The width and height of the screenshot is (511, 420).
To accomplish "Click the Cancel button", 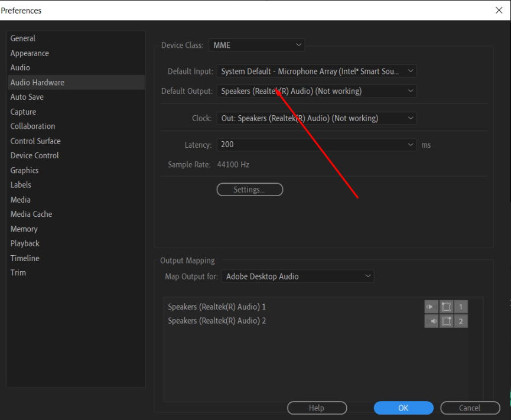I will click(x=470, y=408).
